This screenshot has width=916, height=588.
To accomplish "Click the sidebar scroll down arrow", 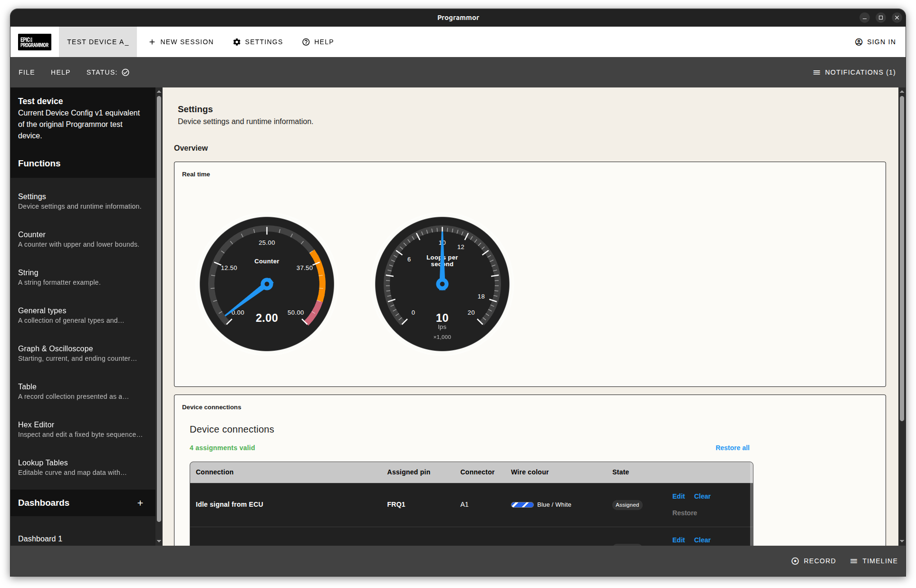I will 159,541.
